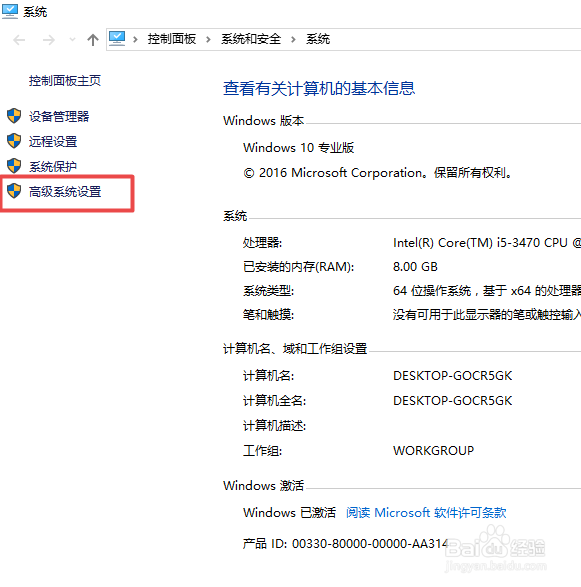Image resolution: width=581 pixels, height=587 pixels.
Task: Click the Forward navigation arrow
Action: point(49,40)
